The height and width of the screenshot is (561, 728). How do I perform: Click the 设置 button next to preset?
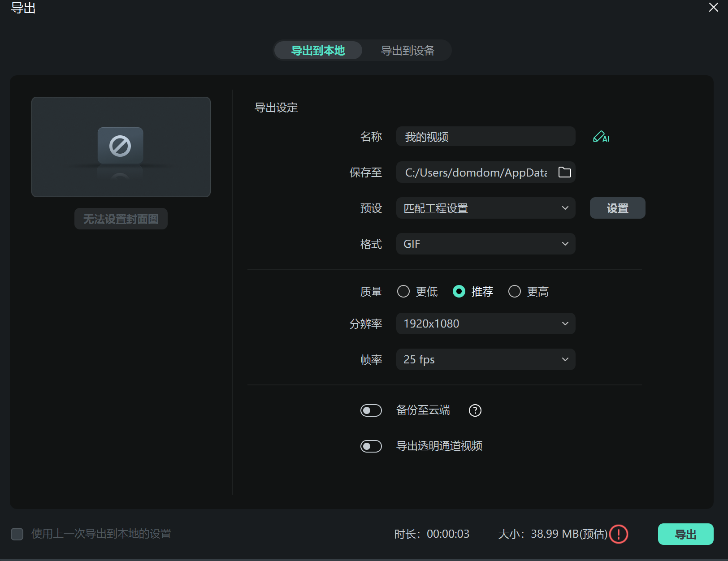point(617,208)
